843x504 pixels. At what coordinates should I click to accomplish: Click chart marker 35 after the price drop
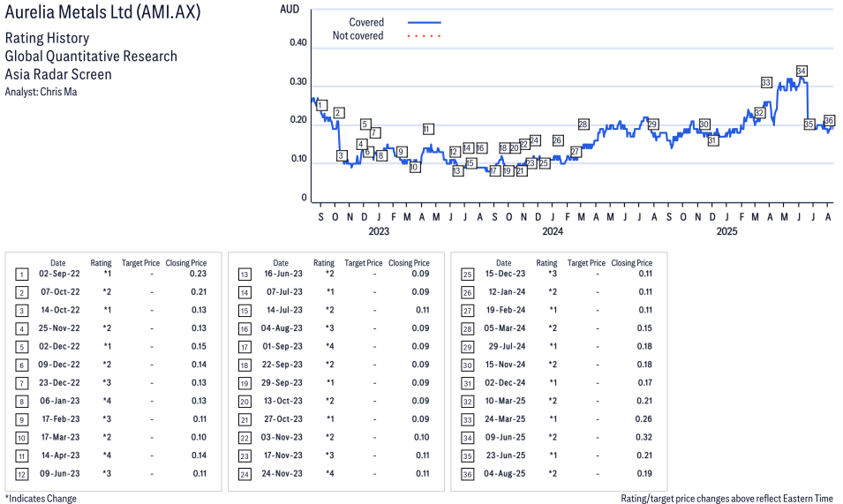point(809,124)
